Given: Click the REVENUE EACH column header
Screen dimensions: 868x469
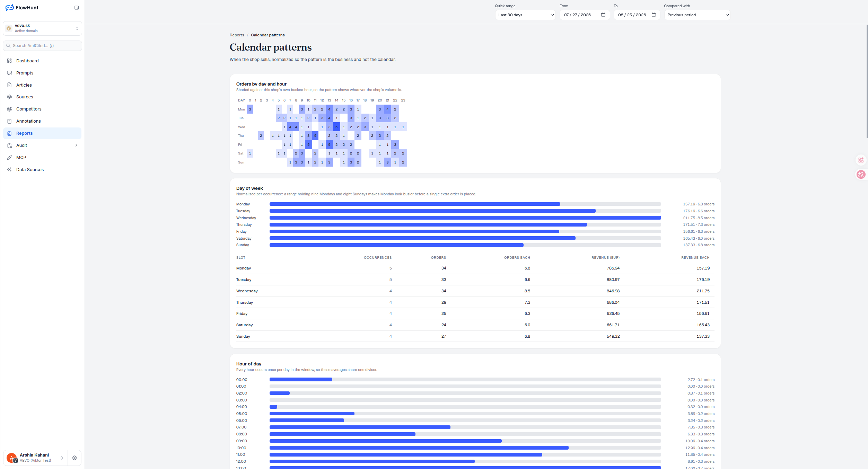Looking at the screenshot, I should (695, 258).
